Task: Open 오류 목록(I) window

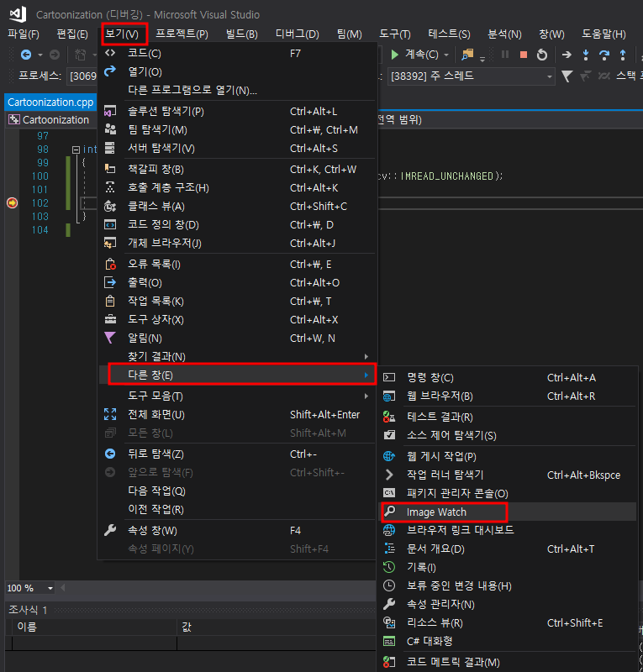Action: [x=238, y=264]
